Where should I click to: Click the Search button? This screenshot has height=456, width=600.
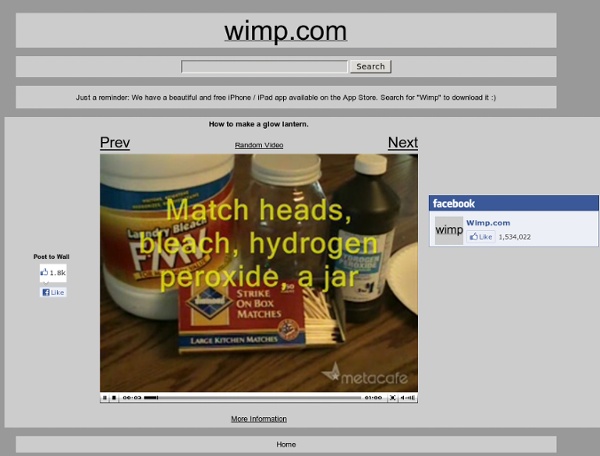tap(370, 67)
